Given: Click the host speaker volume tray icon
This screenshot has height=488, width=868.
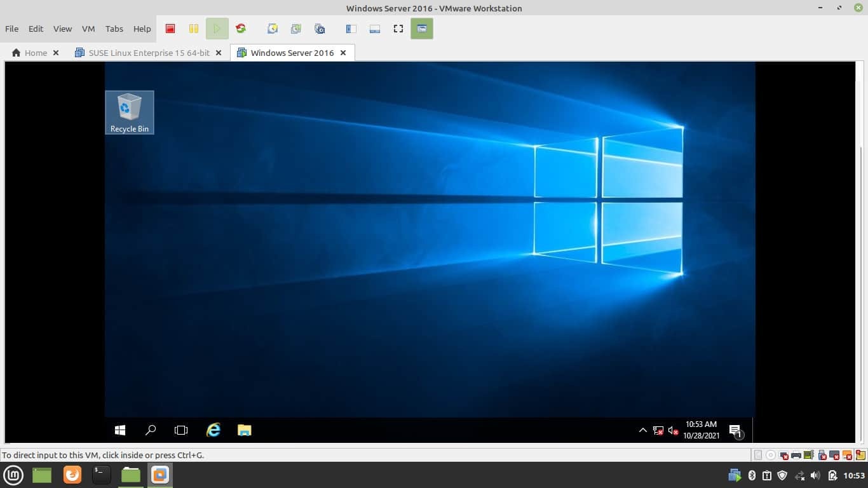Looking at the screenshot, I should pos(815,475).
